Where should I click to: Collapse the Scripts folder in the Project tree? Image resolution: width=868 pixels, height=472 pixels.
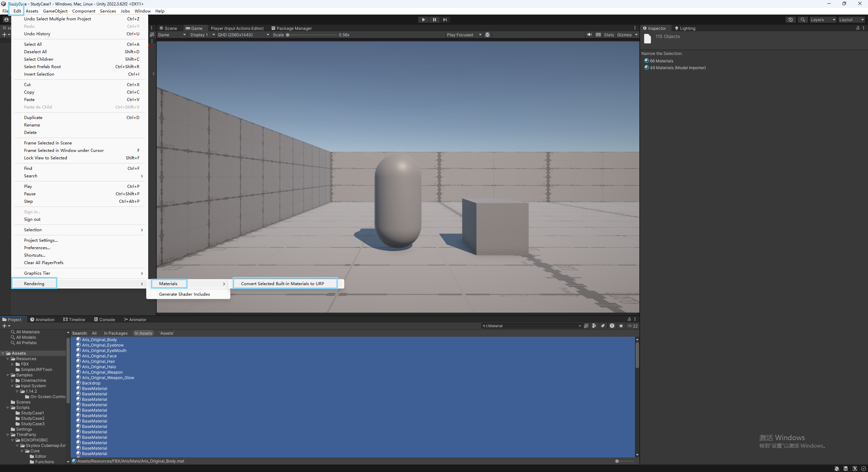pos(8,408)
